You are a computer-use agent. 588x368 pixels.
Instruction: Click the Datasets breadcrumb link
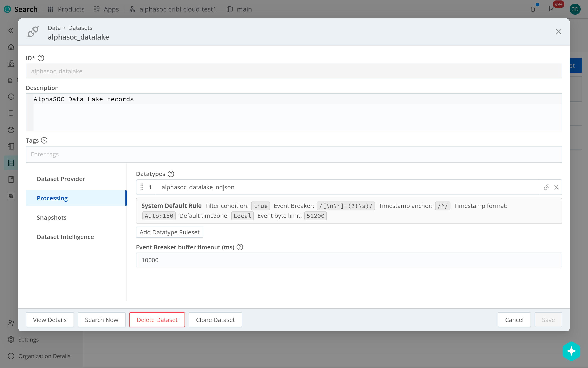click(x=80, y=28)
